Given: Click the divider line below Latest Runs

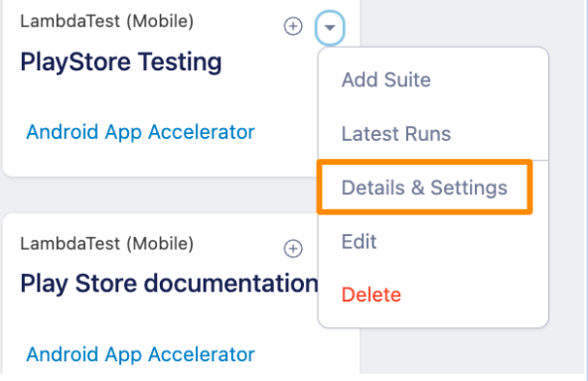Looking at the screenshot, I should tap(433, 161).
